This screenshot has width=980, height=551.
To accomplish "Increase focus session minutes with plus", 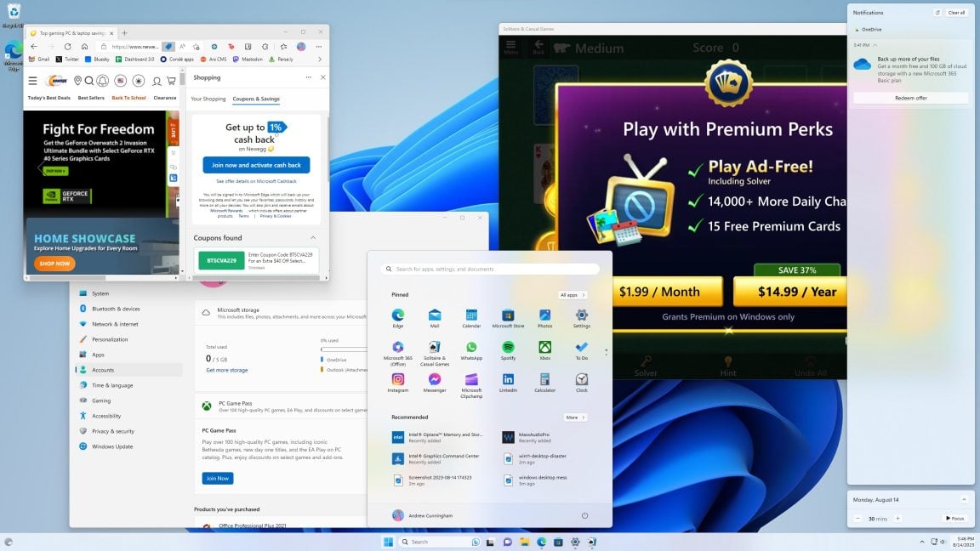I will tap(897, 519).
